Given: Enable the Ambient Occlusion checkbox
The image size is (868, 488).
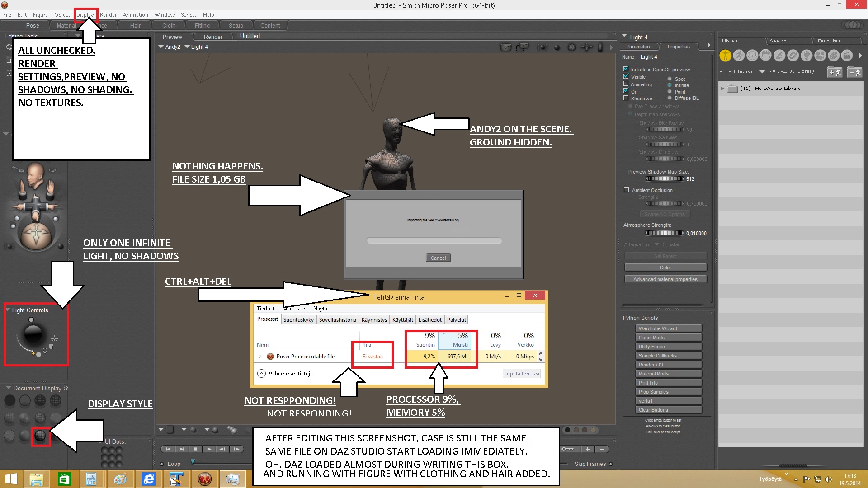Looking at the screenshot, I should [626, 190].
